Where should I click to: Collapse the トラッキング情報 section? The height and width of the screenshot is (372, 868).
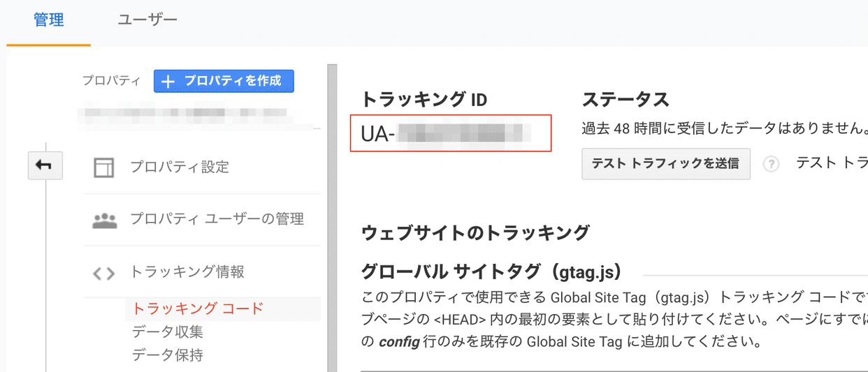coord(187,272)
